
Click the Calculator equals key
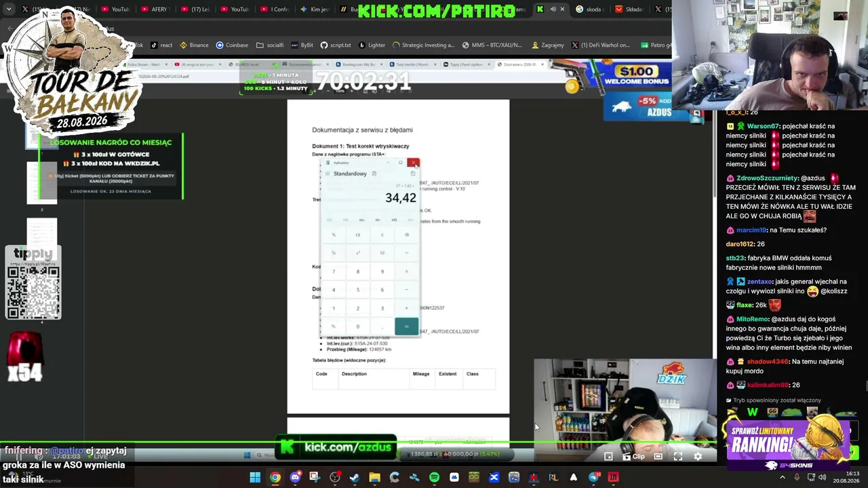pyautogui.click(x=407, y=326)
